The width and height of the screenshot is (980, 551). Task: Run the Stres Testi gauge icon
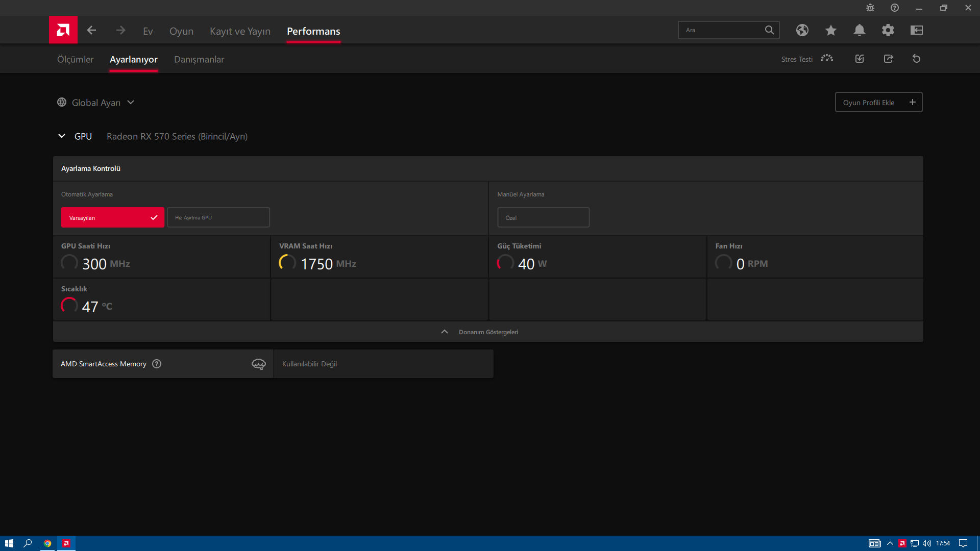pos(826,59)
